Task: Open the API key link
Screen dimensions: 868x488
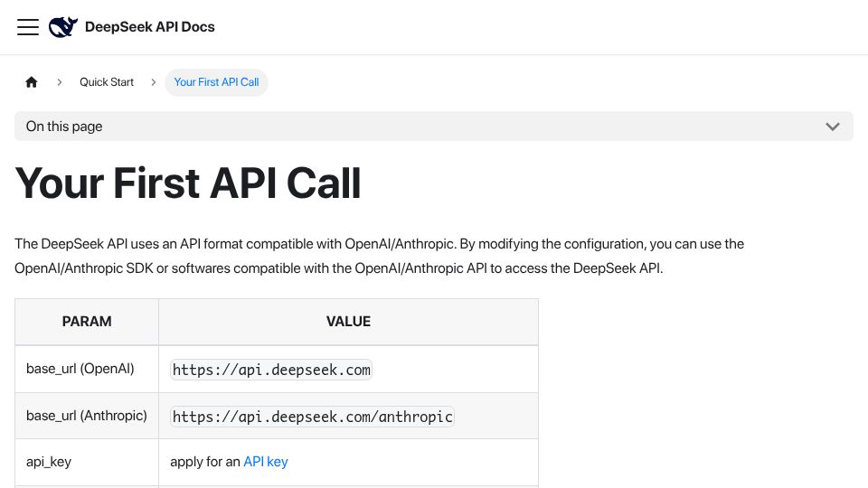Action: (x=266, y=462)
